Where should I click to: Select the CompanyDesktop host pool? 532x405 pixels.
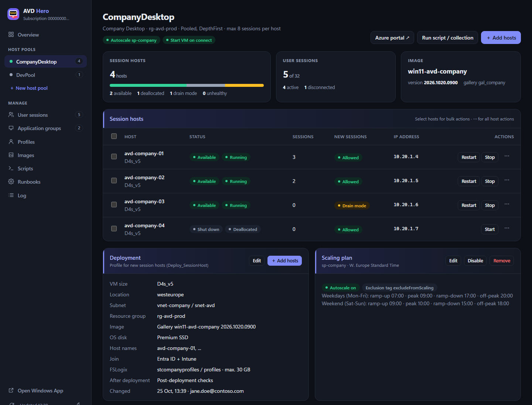(x=45, y=61)
